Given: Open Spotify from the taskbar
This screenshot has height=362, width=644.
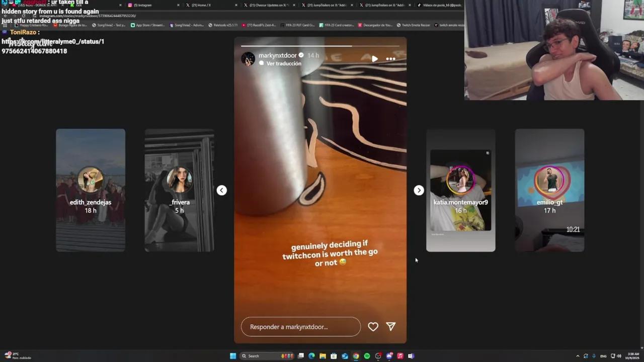Looking at the screenshot, I should [x=367, y=356].
